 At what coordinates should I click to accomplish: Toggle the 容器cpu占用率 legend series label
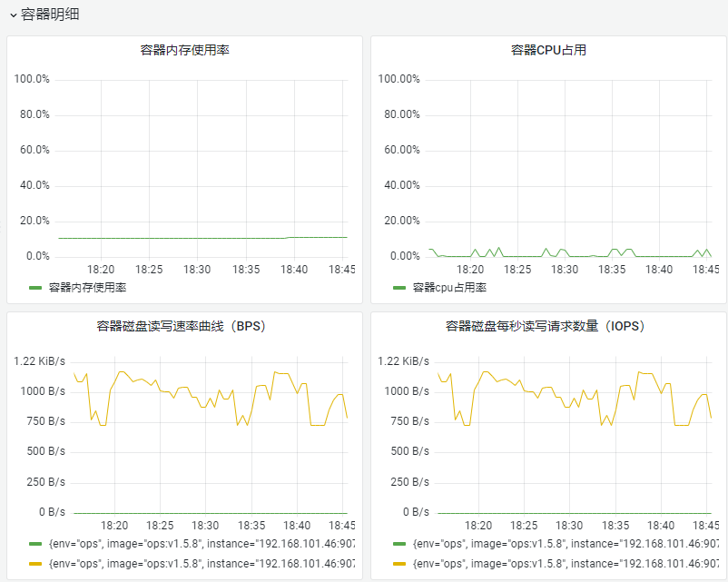(449, 288)
